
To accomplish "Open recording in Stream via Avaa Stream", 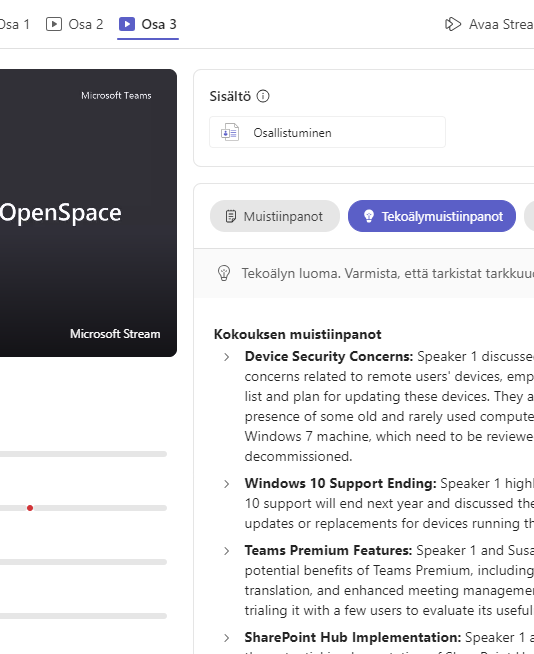I will pyautogui.click(x=489, y=24).
